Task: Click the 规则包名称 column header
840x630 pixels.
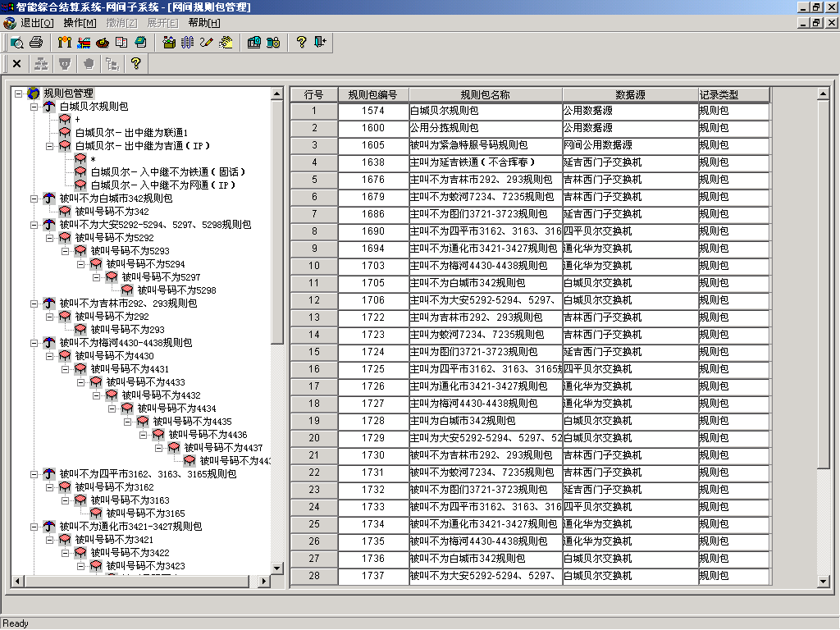Action: pyautogui.click(x=485, y=94)
